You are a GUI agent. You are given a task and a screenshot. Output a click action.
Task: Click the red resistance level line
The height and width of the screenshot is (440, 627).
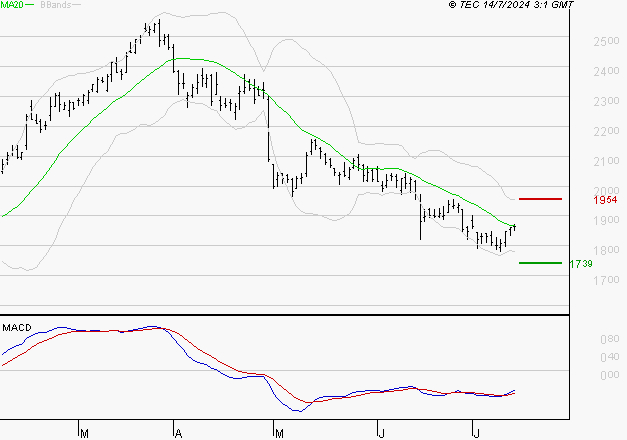tap(540, 199)
